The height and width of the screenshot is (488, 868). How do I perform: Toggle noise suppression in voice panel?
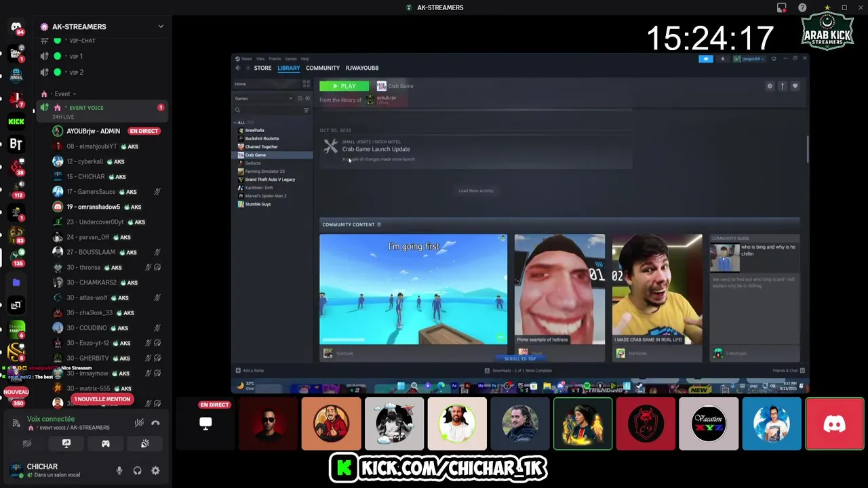(139, 423)
